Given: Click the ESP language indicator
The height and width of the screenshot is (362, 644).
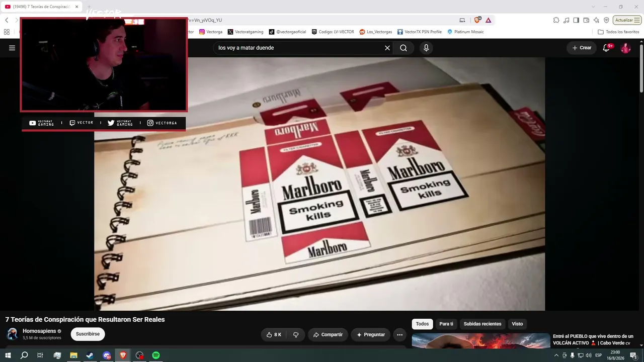Looking at the screenshot, I should (599, 355).
